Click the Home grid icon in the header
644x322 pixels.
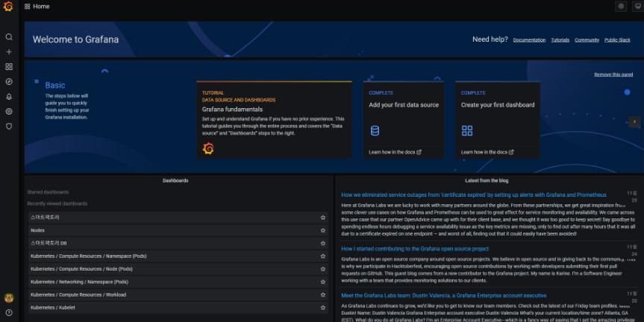pyautogui.click(x=27, y=6)
